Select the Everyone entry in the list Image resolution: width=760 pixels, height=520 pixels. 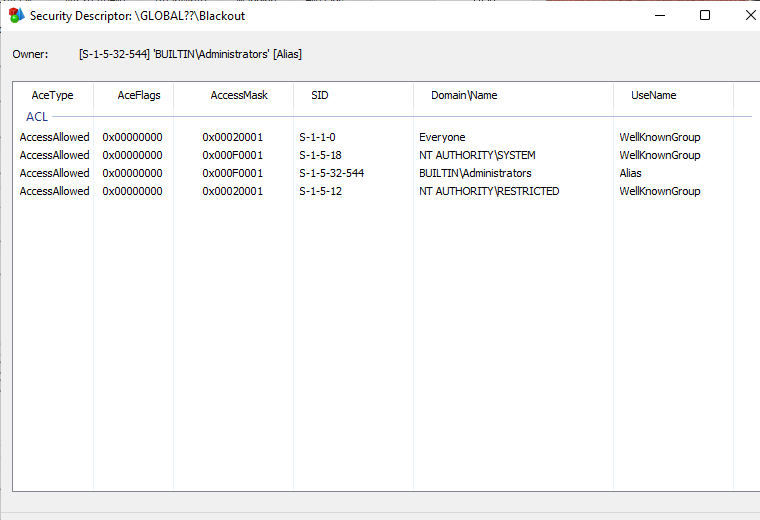442,137
